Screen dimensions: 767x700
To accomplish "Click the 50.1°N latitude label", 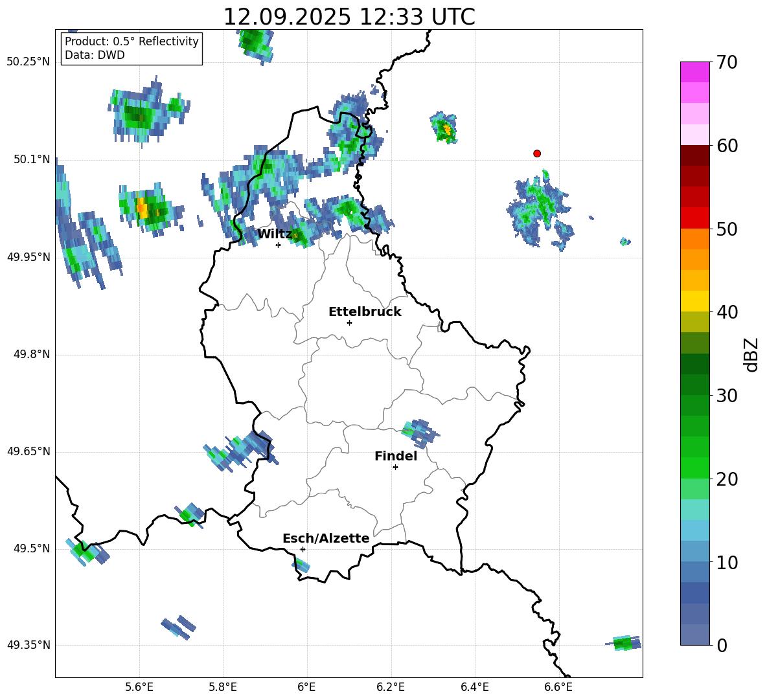I will 32,159.
